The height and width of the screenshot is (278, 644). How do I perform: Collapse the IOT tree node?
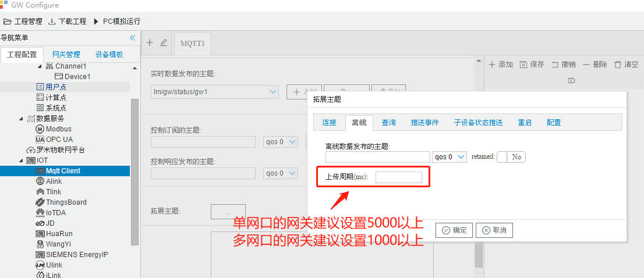pyautogui.click(x=22, y=161)
